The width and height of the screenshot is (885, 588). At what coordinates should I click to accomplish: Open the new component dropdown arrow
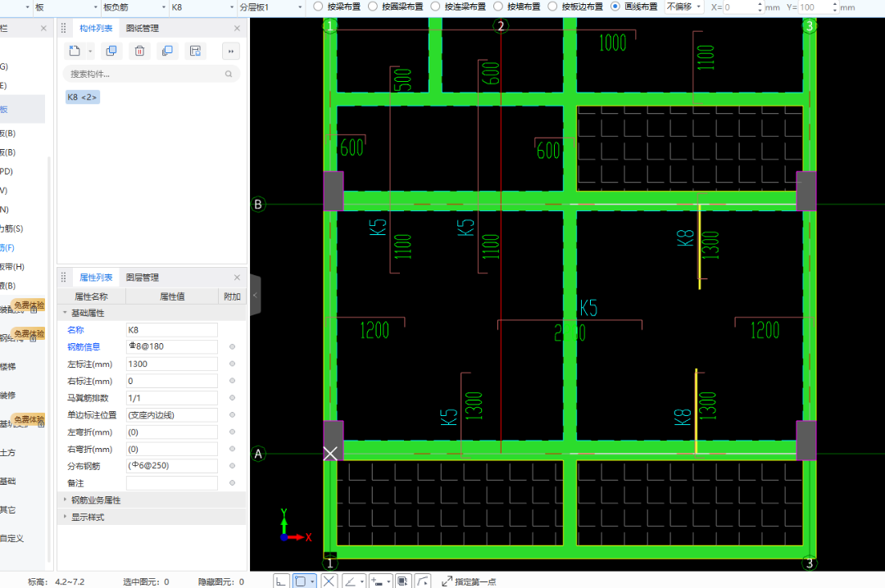[x=90, y=52]
